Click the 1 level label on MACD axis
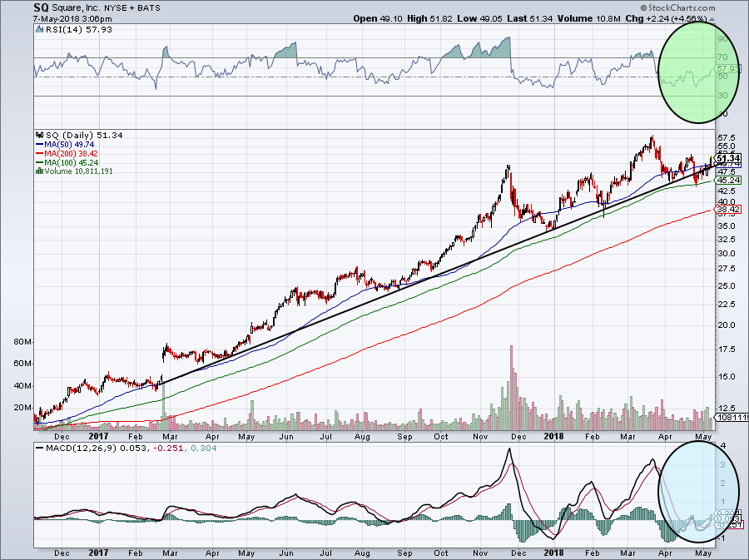The image size is (749, 560). 723,501
